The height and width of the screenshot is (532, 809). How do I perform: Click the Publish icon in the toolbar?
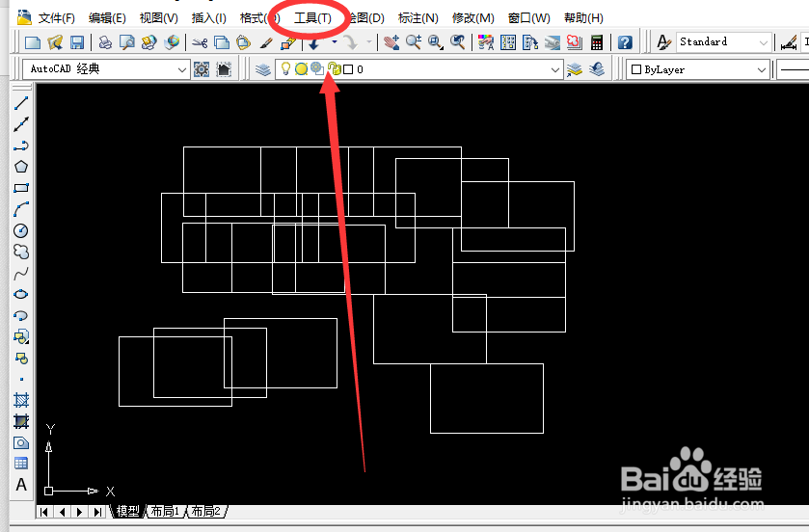(x=149, y=42)
